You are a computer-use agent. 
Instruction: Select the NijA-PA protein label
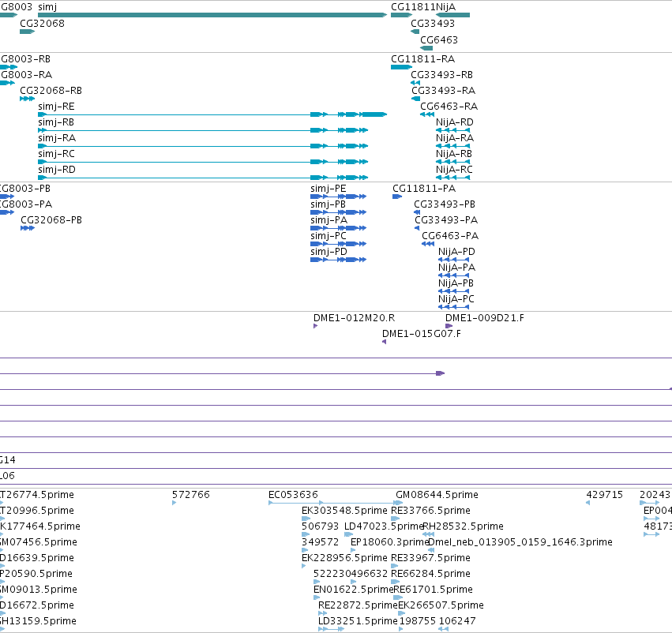[456, 268]
